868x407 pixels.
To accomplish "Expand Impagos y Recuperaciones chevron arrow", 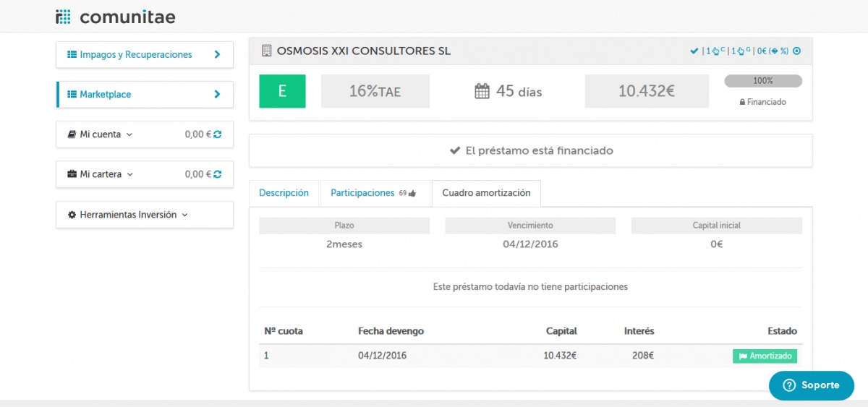I will click(x=217, y=54).
